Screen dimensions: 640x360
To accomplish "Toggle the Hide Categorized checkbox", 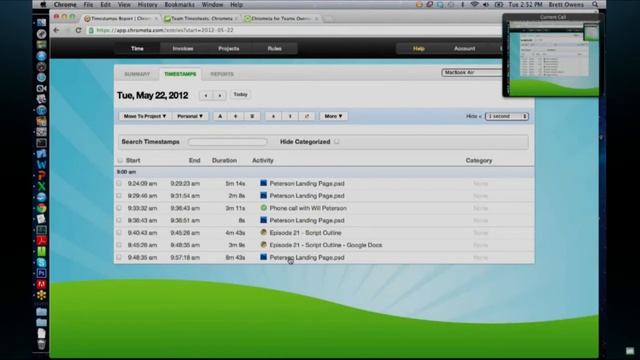I will coord(337,142).
